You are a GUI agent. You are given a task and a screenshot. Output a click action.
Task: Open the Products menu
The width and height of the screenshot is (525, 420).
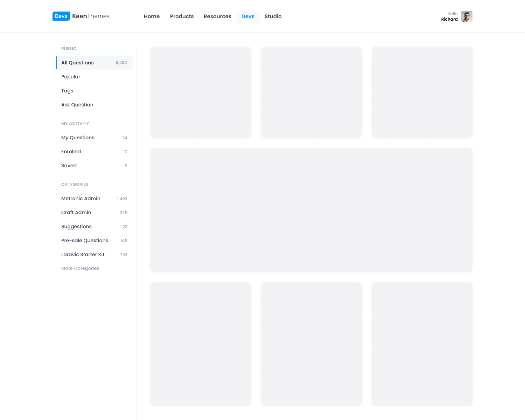(182, 16)
